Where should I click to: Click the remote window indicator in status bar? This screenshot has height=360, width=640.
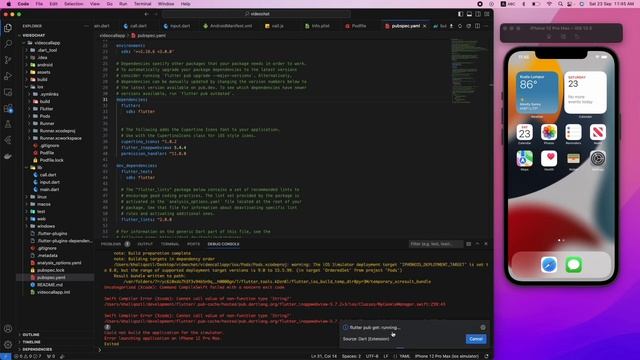coord(5,356)
